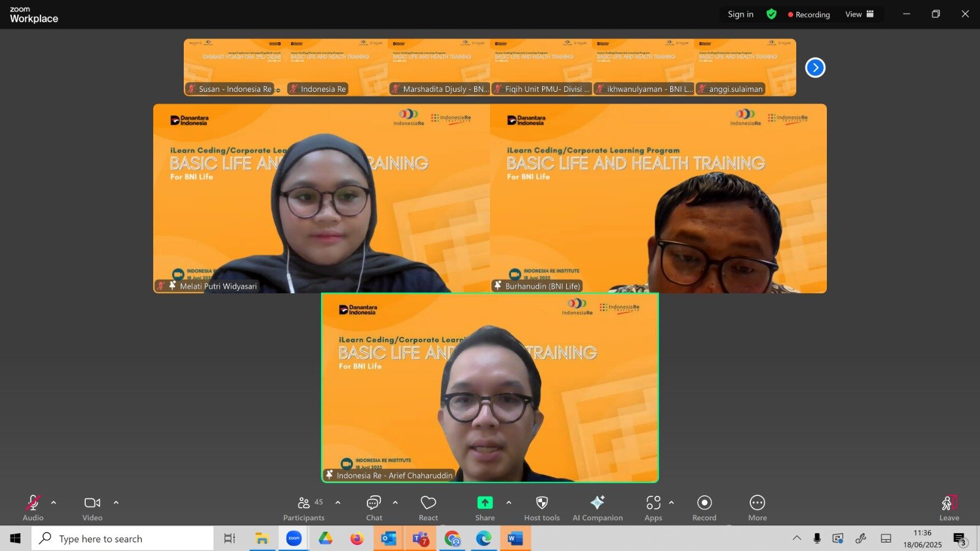Screen dimensions: 980x551
Task: Leave the meeting
Action: coord(949,508)
